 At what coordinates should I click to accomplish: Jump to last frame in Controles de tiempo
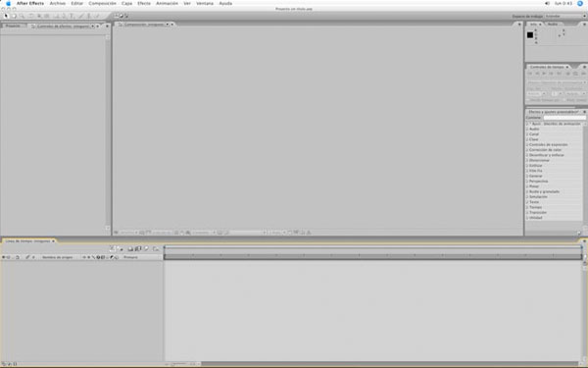[x=559, y=74]
